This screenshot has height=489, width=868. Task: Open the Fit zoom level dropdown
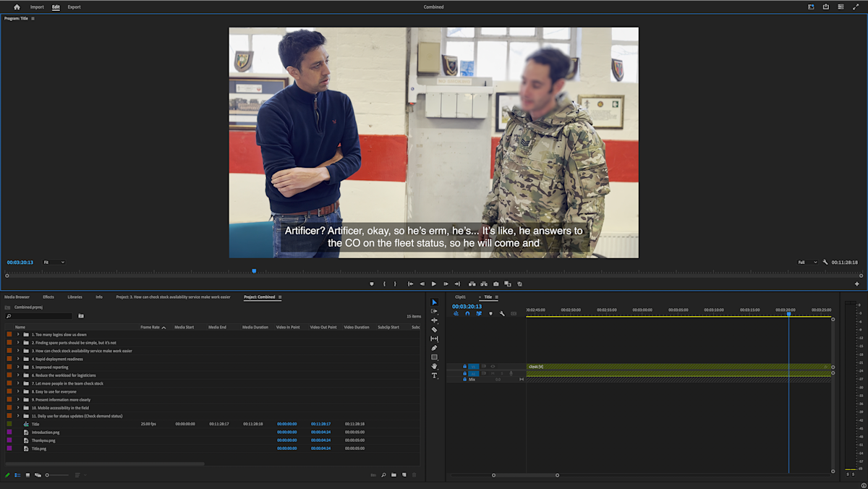click(x=54, y=262)
